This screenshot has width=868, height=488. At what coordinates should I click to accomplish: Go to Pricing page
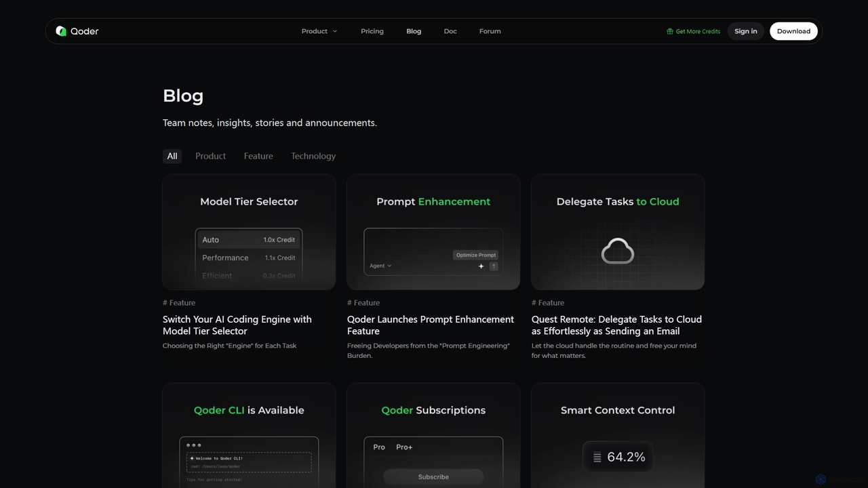coord(372,31)
